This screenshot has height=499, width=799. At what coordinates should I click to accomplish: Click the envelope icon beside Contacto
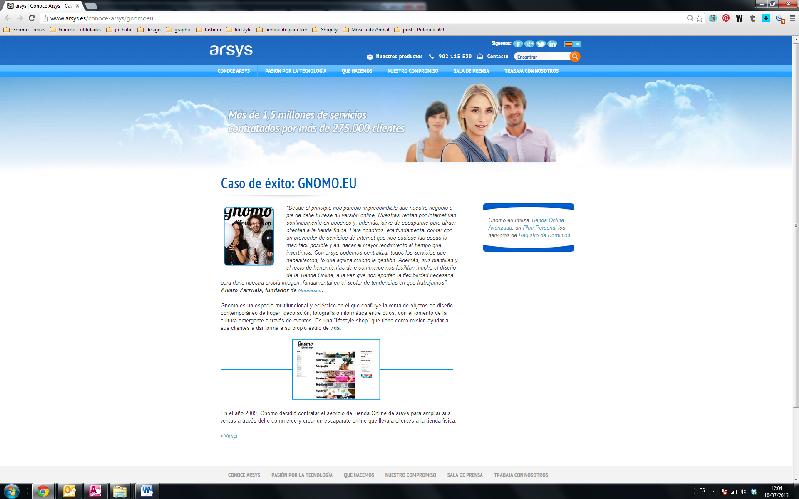pos(480,56)
